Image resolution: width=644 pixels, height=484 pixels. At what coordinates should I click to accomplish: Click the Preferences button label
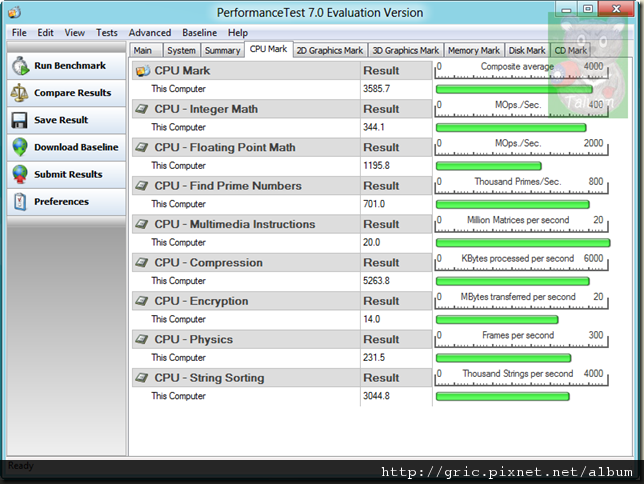tap(61, 201)
